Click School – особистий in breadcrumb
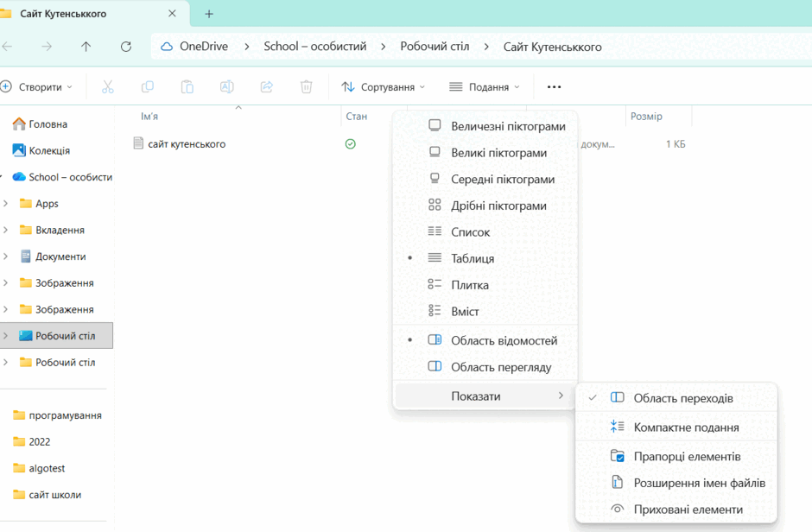Image resolution: width=812 pixels, height=532 pixels. pyautogui.click(x=314, y=47)
